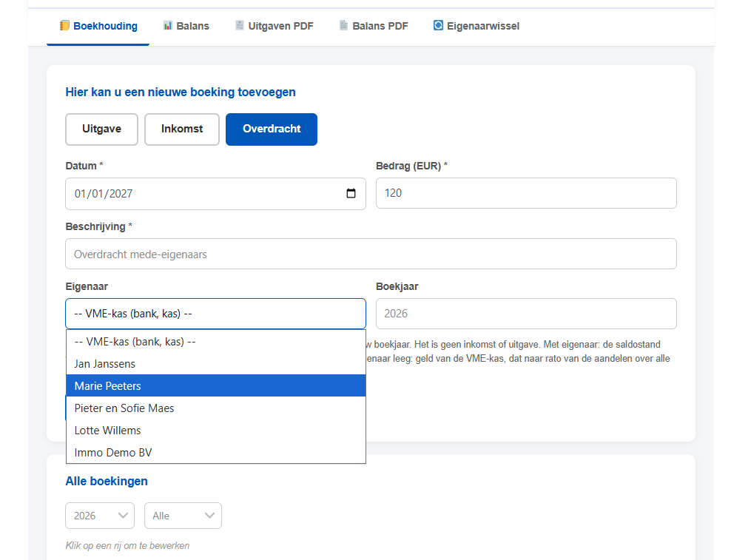Open the calendar picker in Datum field

pyautogui.click(x=351, y=193)
